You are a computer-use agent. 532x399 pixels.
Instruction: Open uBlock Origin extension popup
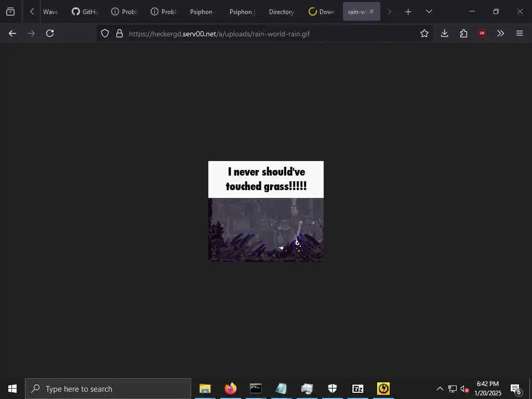tap(482, 33)
